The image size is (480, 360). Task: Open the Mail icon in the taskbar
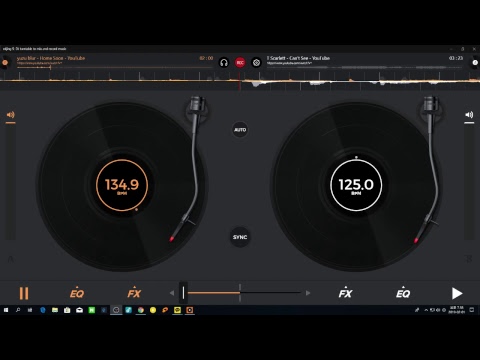tap(79, 310)
